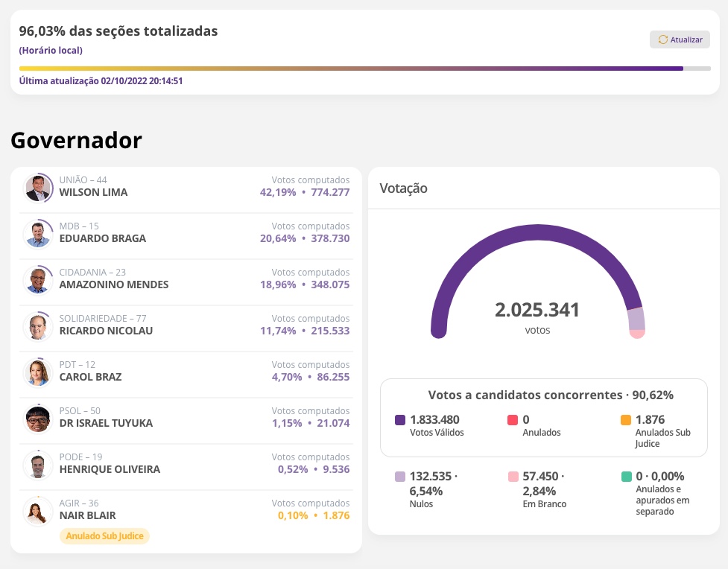Select Dr Israel Tuyuka's photo

[x=37, y=419]
